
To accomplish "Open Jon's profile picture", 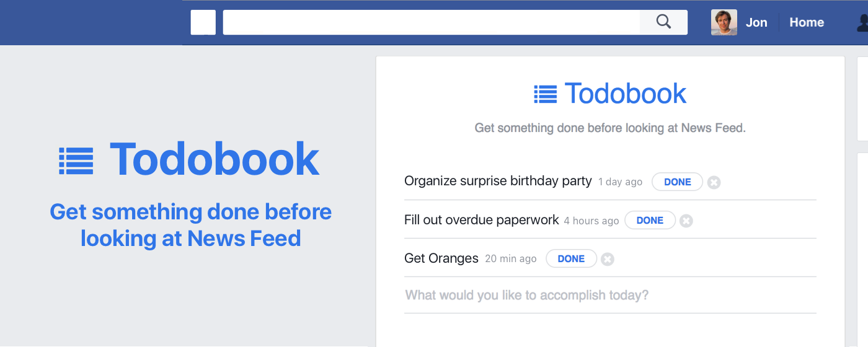I will (724, 22).
